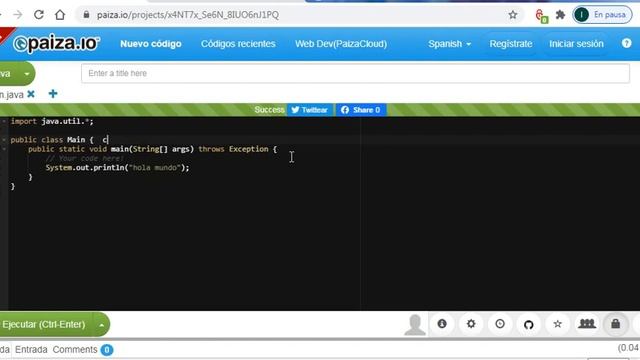Open the GitHub icon
Image resolution: width=640 pixels, height=360 pixels.
[x=529, y=324]
